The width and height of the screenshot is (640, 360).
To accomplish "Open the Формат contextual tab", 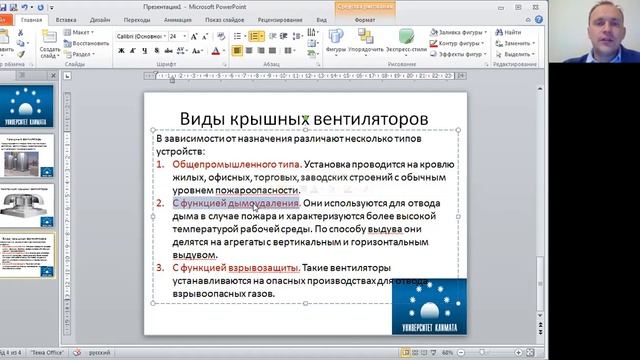I will [x=365, y=20].
